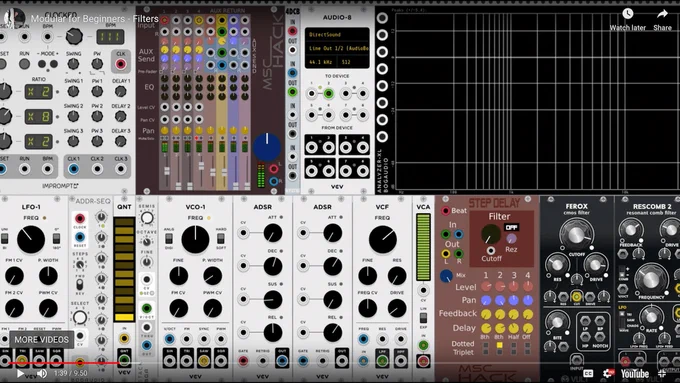Click the top input jack of Analyzer-XL
The height and width of the screenshot is (383, 680).
pyautogui.click(x=382, y=18)
